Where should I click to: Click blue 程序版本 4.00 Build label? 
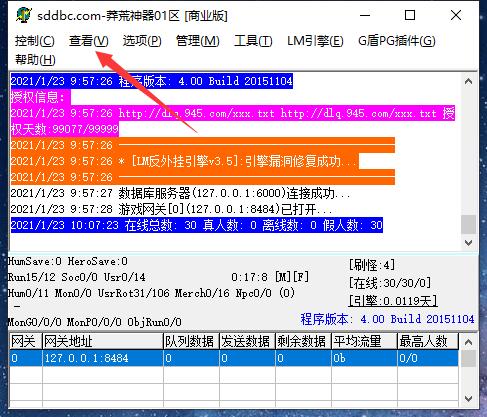387,319
